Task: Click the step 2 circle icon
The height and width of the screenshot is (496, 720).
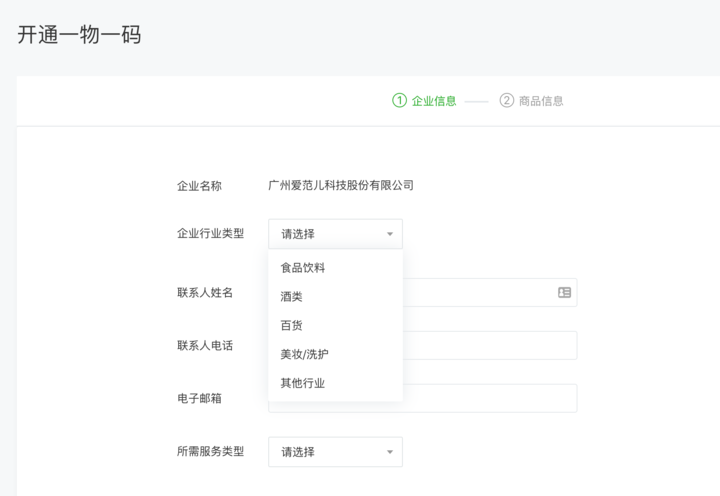Action: (x=506, y=100)
